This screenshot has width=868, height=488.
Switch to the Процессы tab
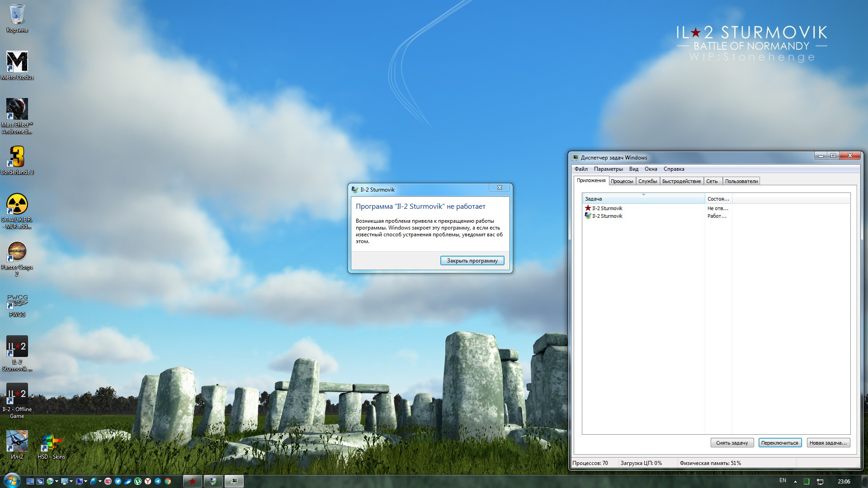622,181
